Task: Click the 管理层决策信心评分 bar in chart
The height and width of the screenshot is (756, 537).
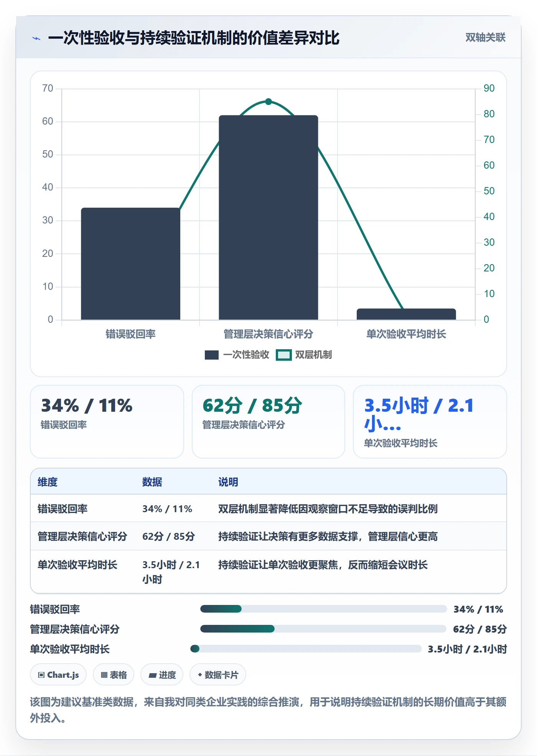Action: pyautogui.click(x=268, y=217)
